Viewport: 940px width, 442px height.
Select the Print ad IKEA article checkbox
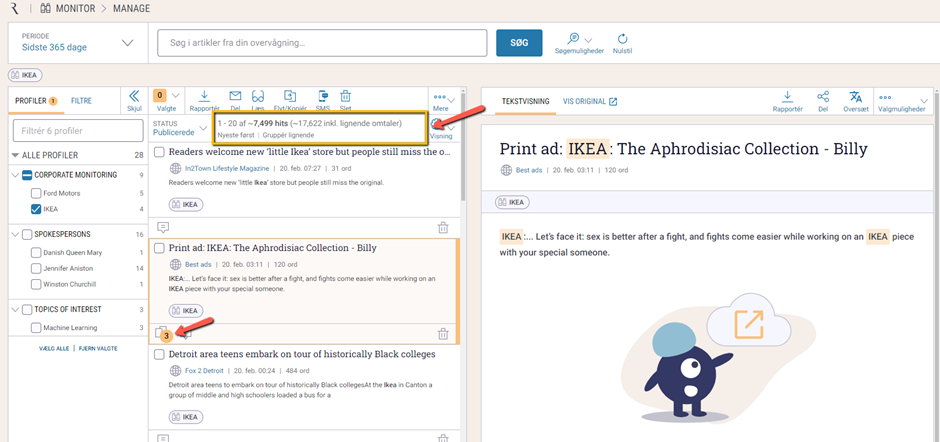[x=159, y=248]
